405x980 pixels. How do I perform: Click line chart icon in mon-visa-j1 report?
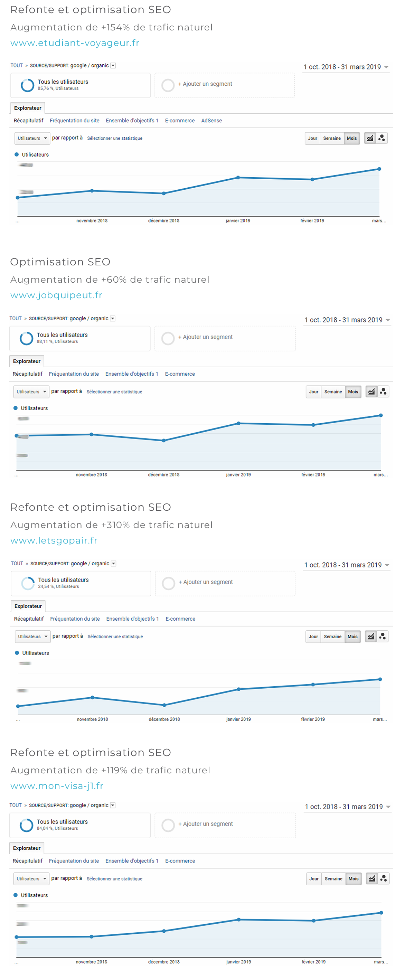point(371,878)
